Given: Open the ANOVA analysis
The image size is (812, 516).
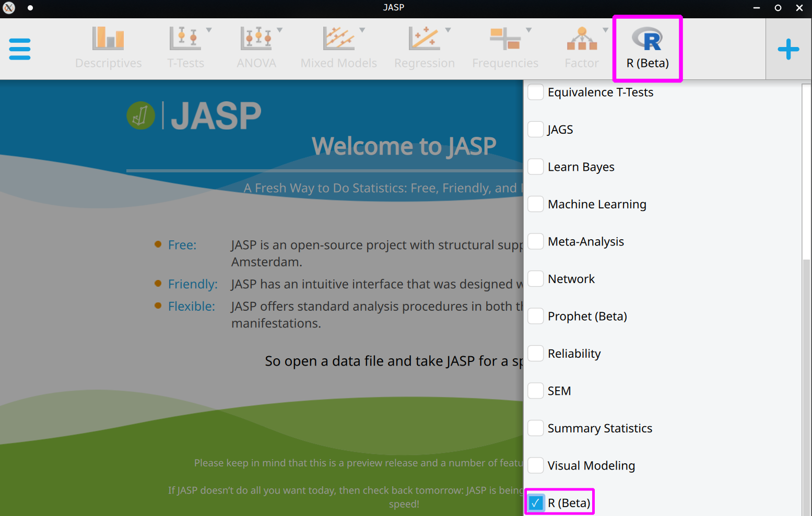Looking at the screenshot, I should click(256, 47).
